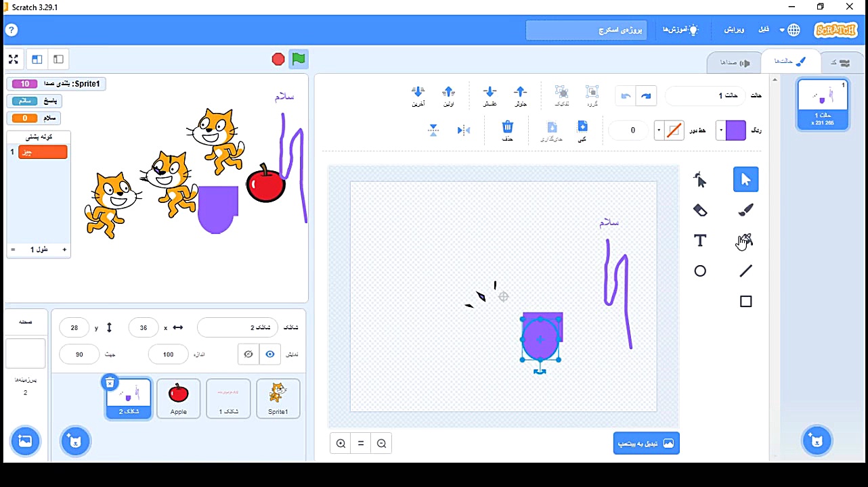Select the Rectangle tool
The image size is (868, 487).
(745, 302)
